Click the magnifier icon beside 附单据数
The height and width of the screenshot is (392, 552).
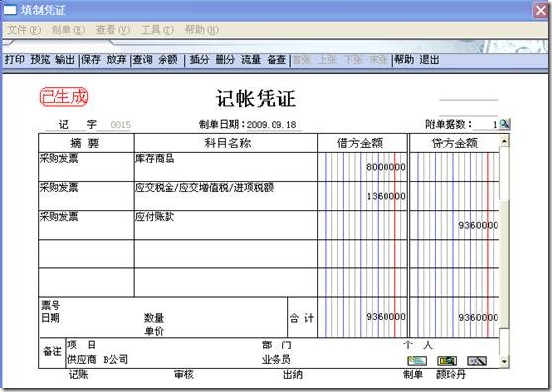click(x=504, y=124)
